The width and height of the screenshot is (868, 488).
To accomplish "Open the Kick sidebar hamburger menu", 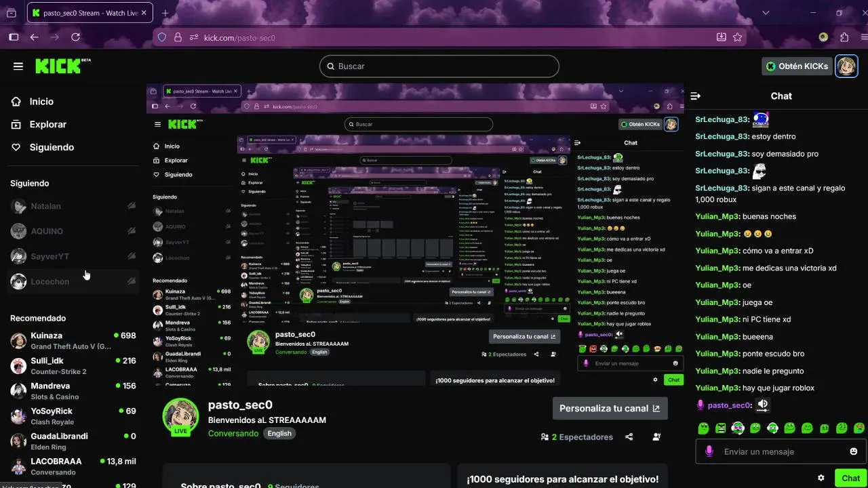I will point(18,66).
